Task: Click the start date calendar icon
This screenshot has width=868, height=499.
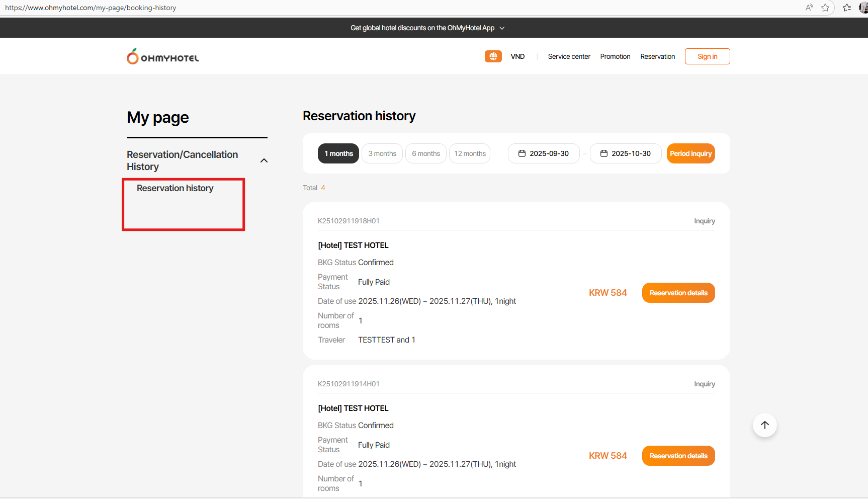Action: tap(522, 153)
